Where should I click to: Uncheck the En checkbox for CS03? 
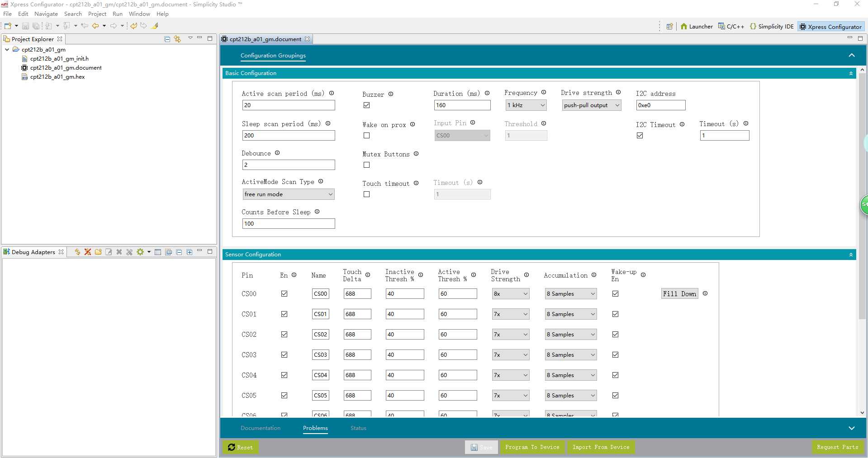pyautogui.click(x=285, y=355)
